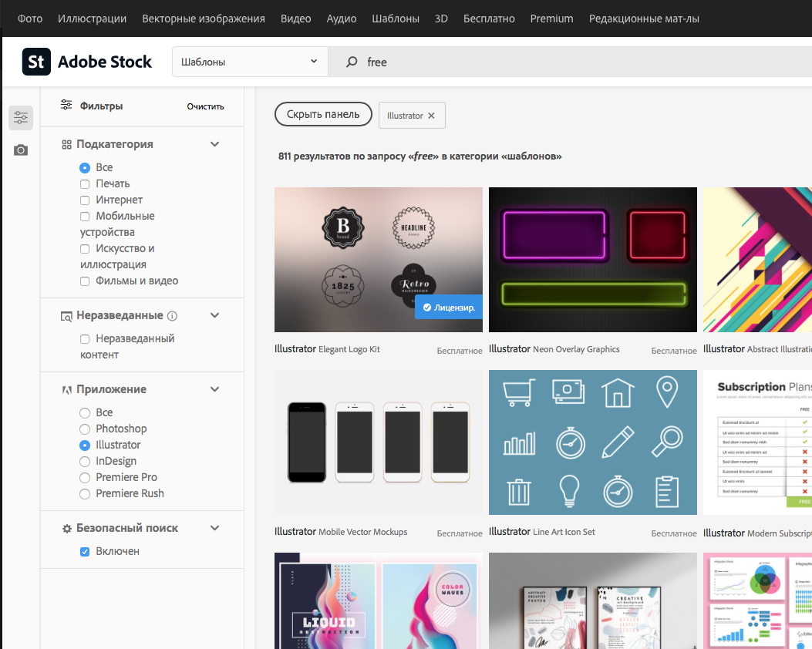Screen dimensions: 812x649
Task: Open the Шаблоны category dropdown
Action: [250, 62]
